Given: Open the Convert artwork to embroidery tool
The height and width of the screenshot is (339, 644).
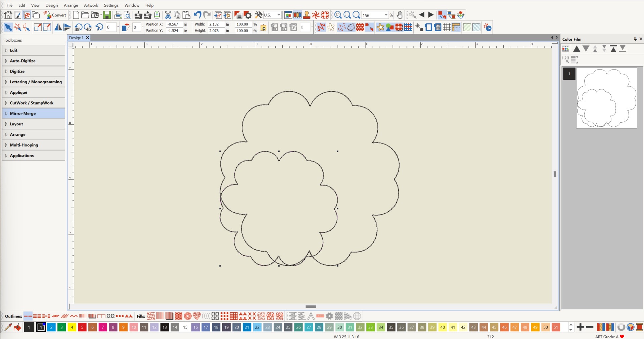Looking at the screenshot, I should click(x=55, y=15).
